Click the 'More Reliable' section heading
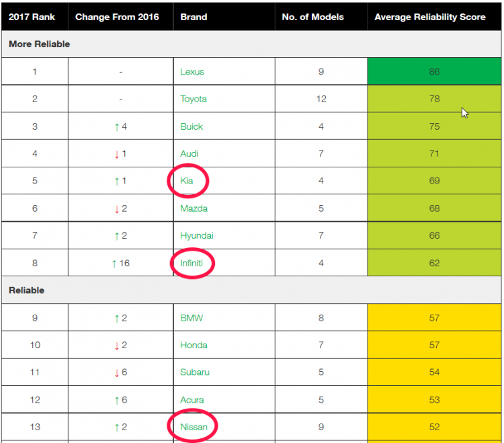 (39, 44)
